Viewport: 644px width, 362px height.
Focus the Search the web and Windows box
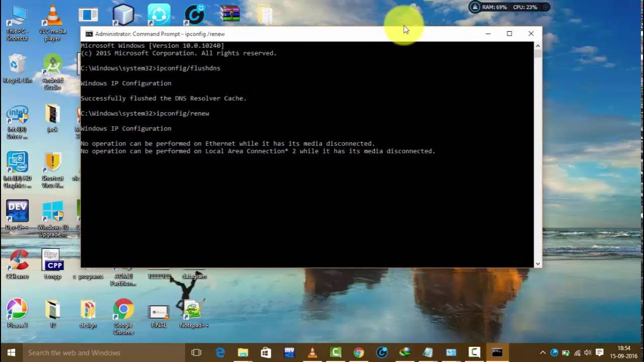(104, 352)
